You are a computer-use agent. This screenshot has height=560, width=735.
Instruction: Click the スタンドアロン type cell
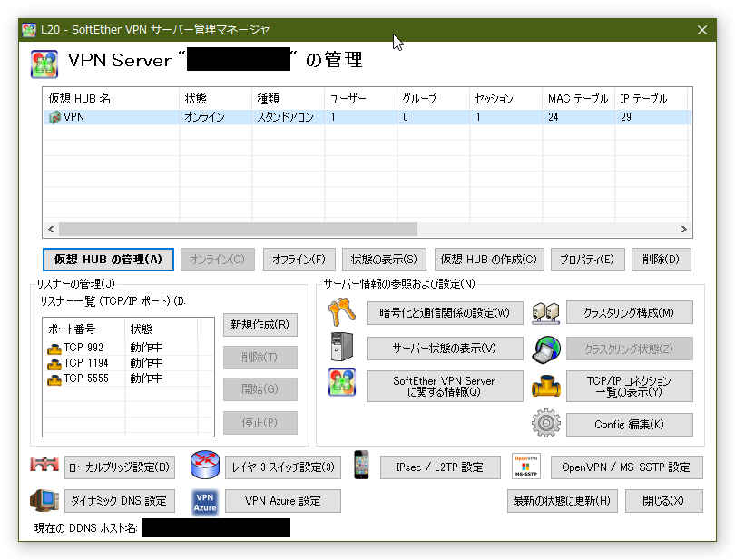(x=285, y=117)
